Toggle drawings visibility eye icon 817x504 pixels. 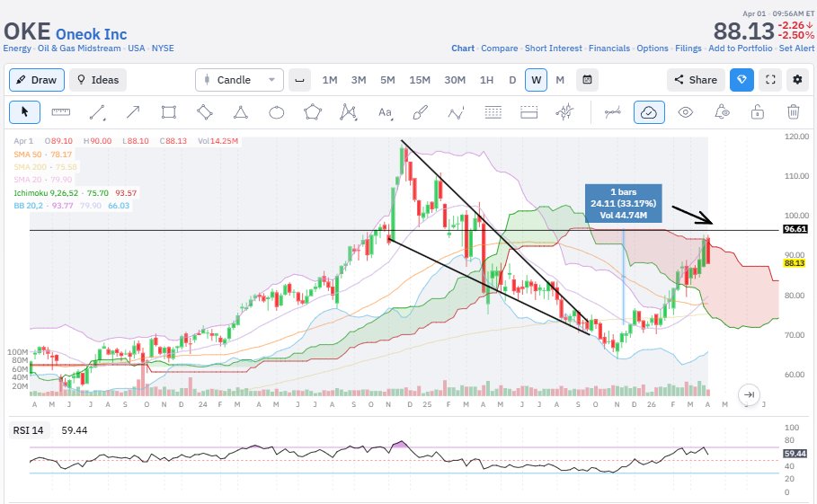point(685,112)
